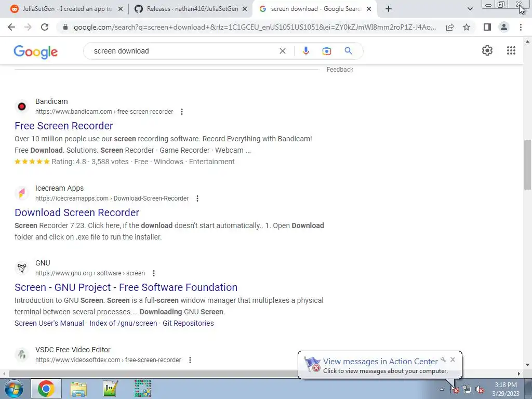
Task: Click the bandicam.com result URL
Action: (104, 112)
